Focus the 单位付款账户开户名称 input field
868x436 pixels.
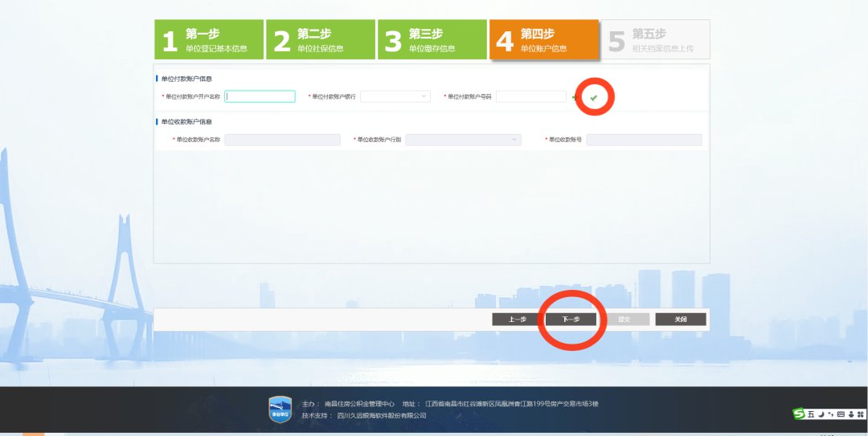[260, 96]
